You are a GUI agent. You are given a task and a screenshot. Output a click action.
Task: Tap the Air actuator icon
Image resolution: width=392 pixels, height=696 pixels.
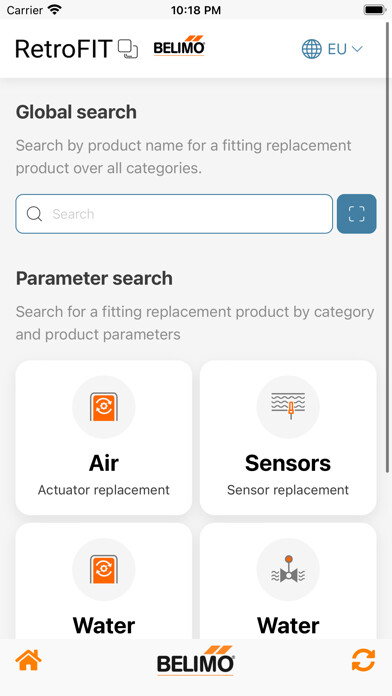click(x=104, y=407)
